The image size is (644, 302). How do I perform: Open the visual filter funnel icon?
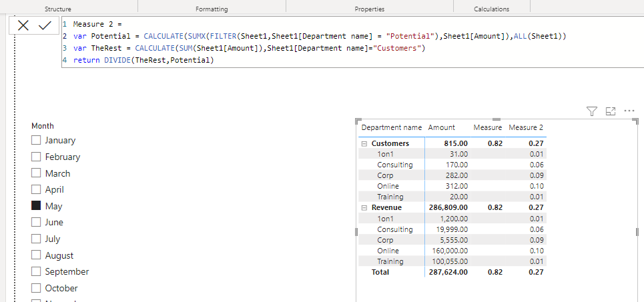591,111
